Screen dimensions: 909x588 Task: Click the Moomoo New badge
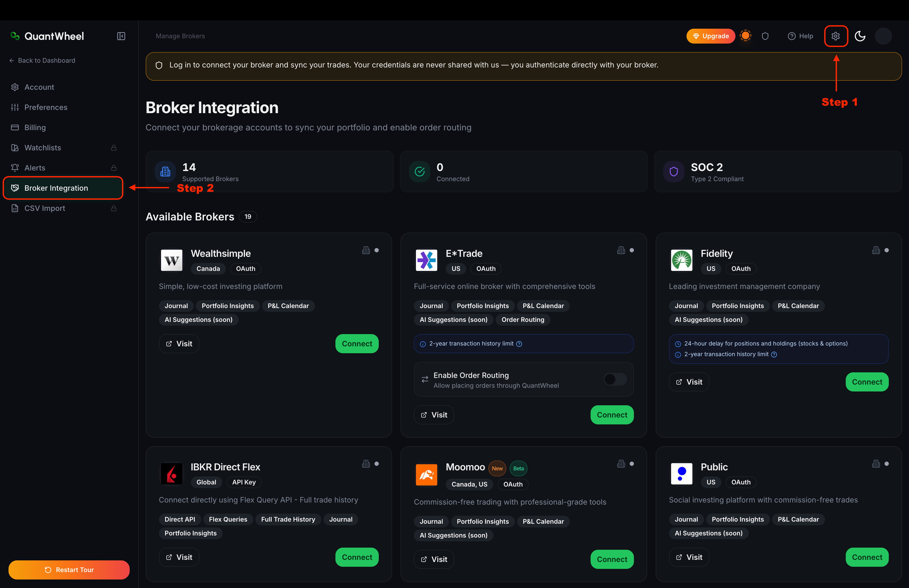pyautogui.click(x=497, y=468)
